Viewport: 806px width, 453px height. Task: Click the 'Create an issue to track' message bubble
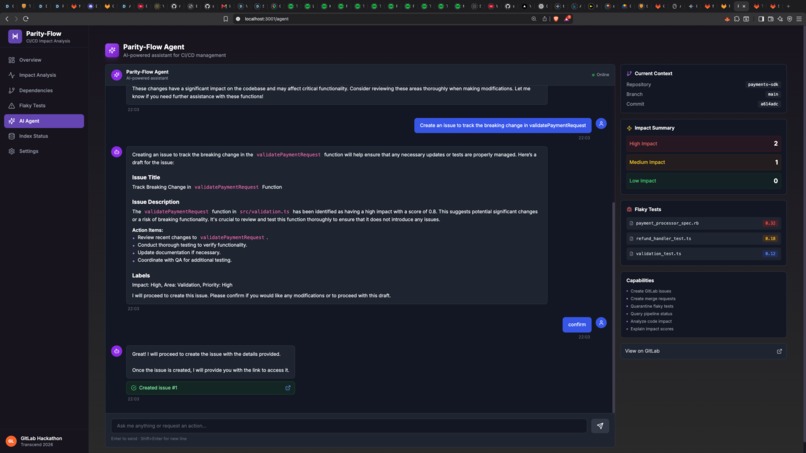(503, 125)
